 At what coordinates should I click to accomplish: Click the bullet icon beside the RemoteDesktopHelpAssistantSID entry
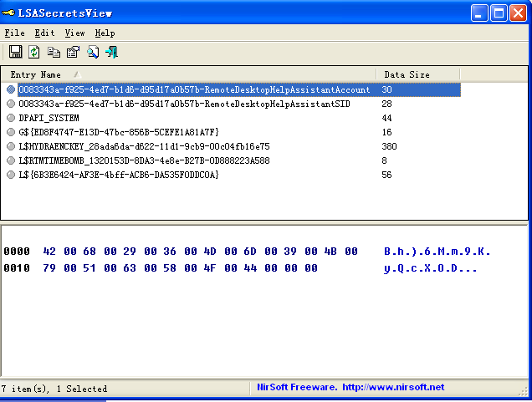tap(11, 104)
